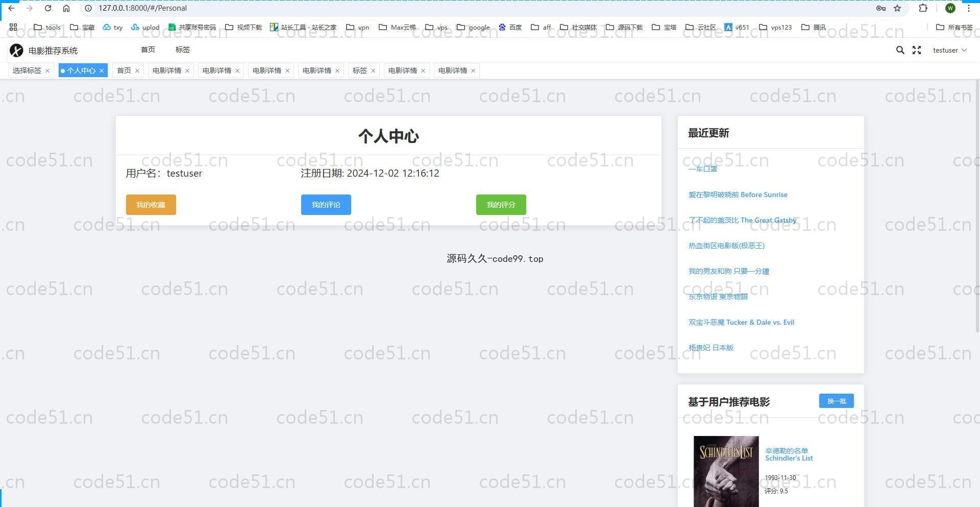Reload the page with refresh icon
Viewport: 980px width, 507px height.
point(48,8)
